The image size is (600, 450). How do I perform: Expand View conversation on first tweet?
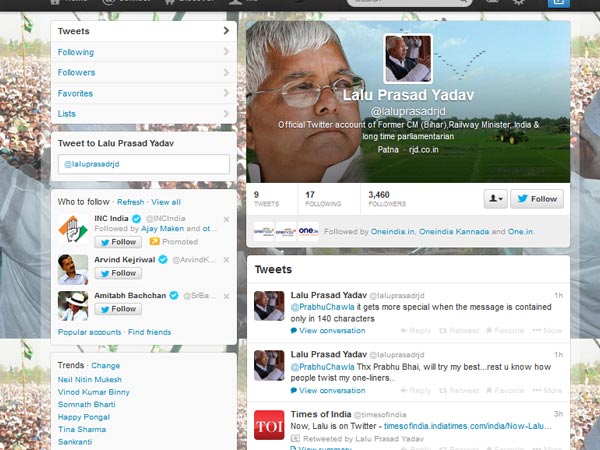(331, 330)
